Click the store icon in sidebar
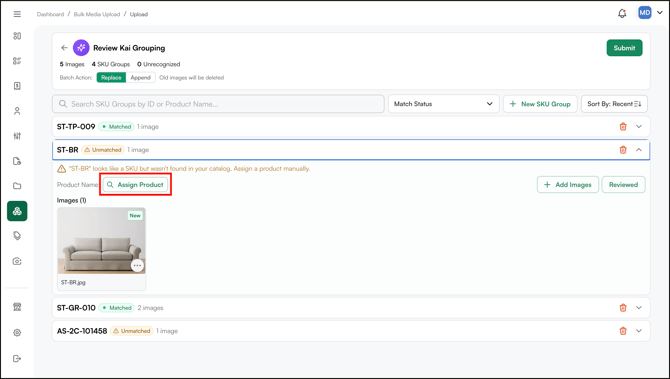670x379 pixels. (x=17, y=307)
